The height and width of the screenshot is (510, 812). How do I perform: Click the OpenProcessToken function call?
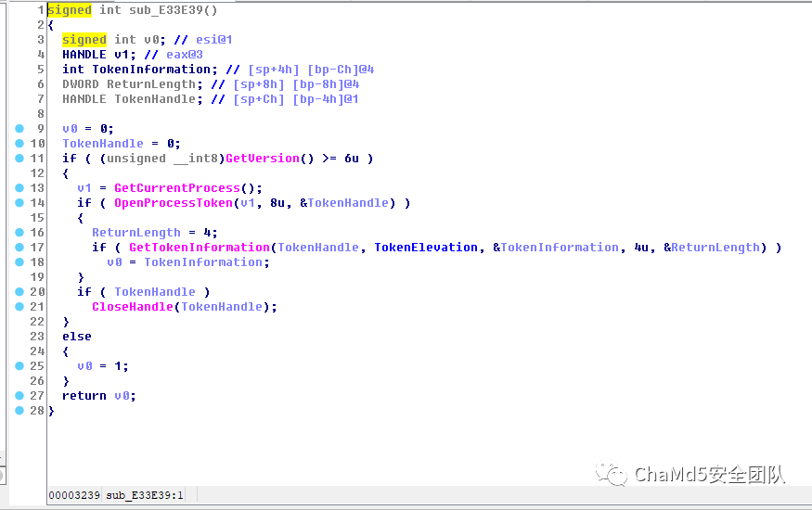(x=174, y=203)
